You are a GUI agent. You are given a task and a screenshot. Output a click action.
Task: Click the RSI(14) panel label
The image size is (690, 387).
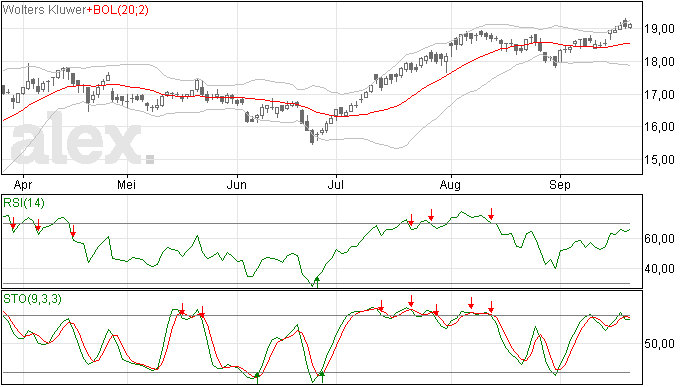coord(24,203)
